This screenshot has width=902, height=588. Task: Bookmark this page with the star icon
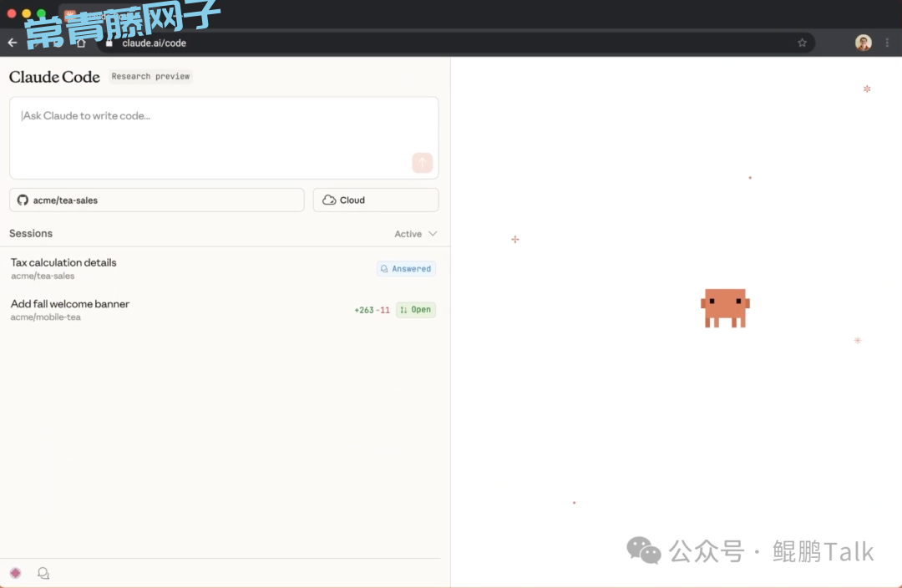(x=802, y=43)
